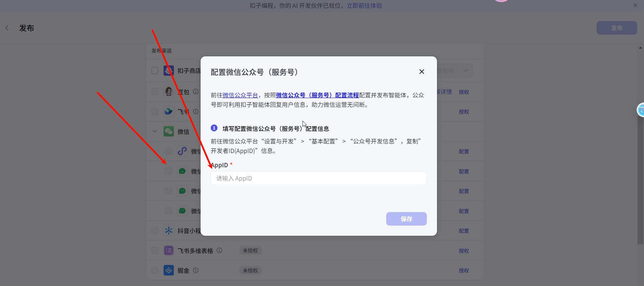Click the 扣子商店 store icon
The height and width of the screenshot is (286, 644).
pos(169,71)
